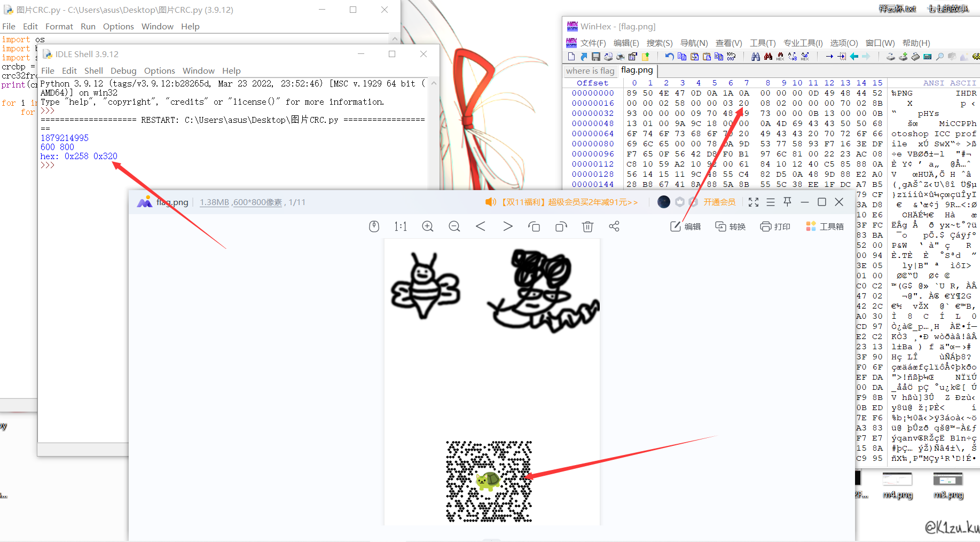This screenshot has height=542, width=980.
Task: Click the Undo icon in WinHex toolbar
Action: pyautogui.click(x=669, y=57)
